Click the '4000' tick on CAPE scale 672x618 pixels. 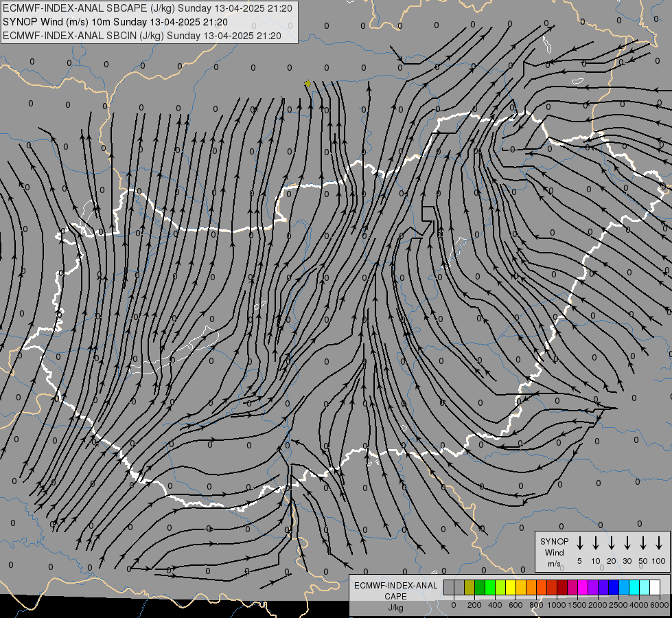pos(639,605)
